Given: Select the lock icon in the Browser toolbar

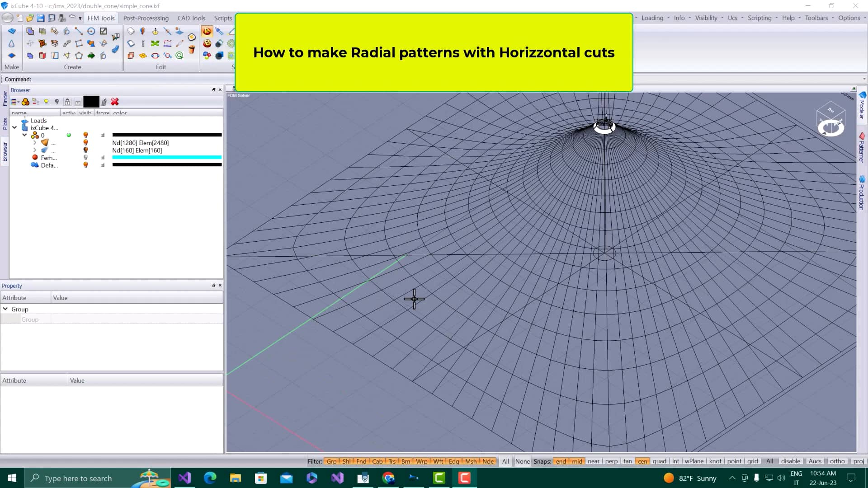Looking at the screenshot, I should [x=68, y=101].
